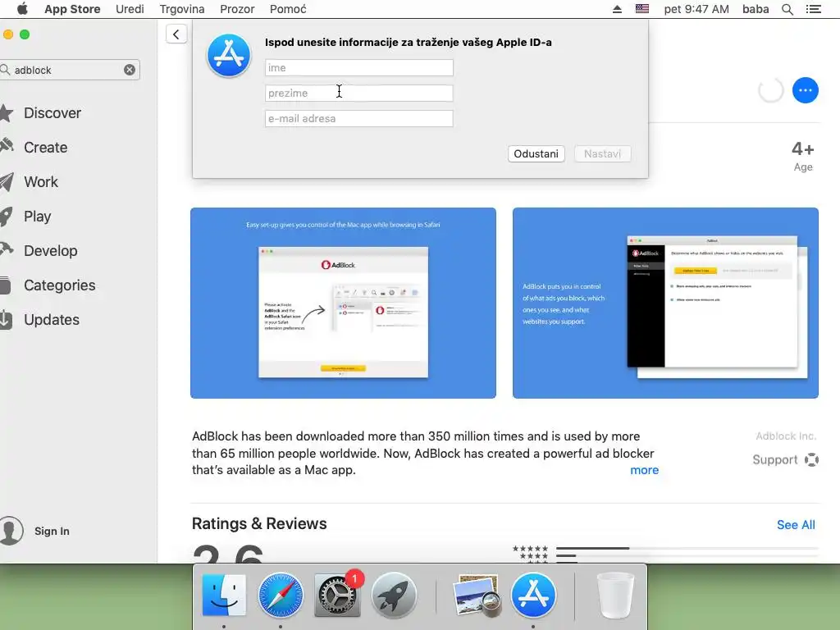Viewport: 840px width, 630px height.
Task: Expand description with more link
Action: point(645,470)
